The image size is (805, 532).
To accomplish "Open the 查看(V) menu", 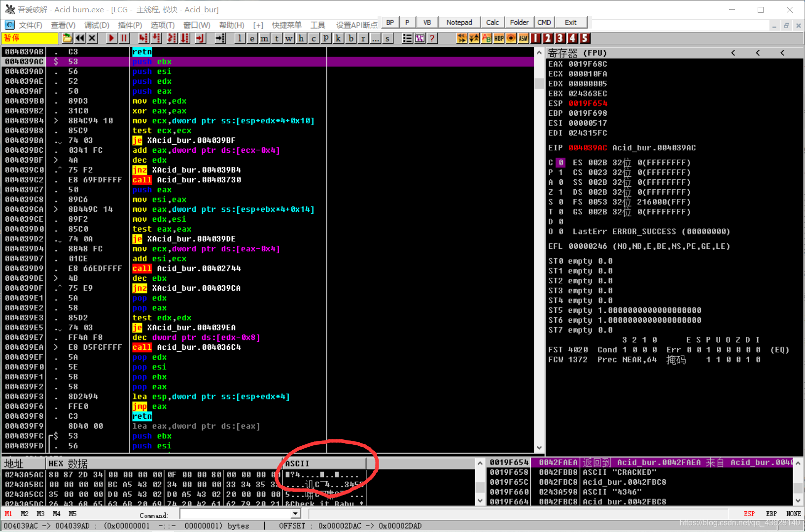I will click(x=63, y=25).
